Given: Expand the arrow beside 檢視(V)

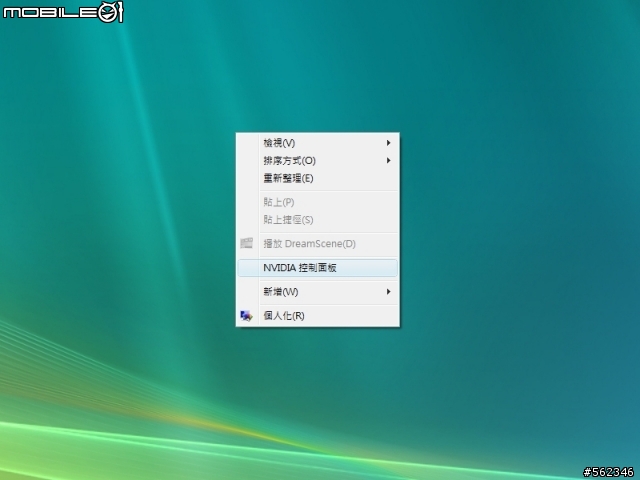Looking at the screenshot, I should [389, 143].
